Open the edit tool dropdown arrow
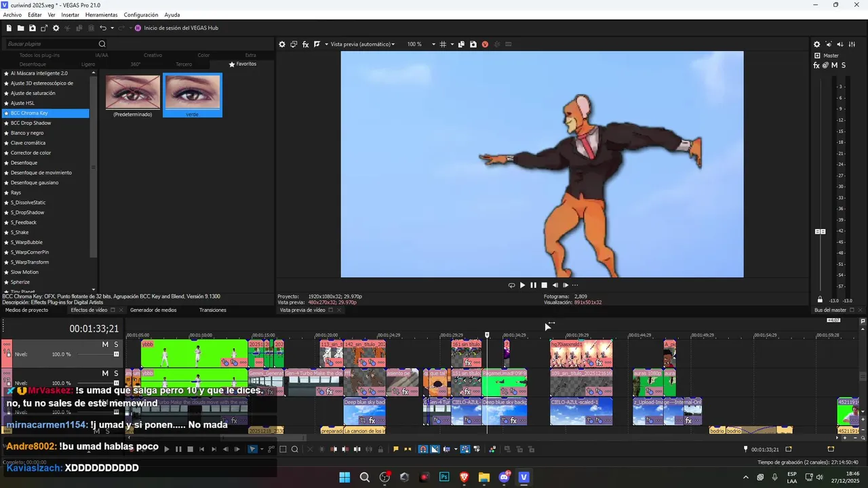Viewport: 868px width, 488px height. coord(262,449)
